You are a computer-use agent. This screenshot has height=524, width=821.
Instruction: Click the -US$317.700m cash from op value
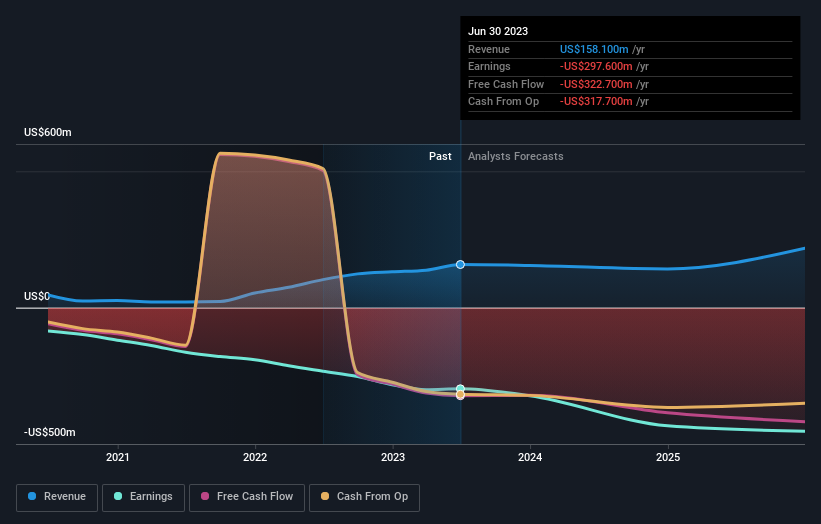[596, 102]
